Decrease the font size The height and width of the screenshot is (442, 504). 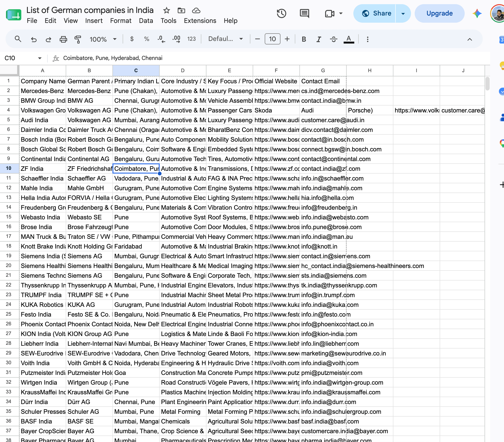click(x=257, y=39)
